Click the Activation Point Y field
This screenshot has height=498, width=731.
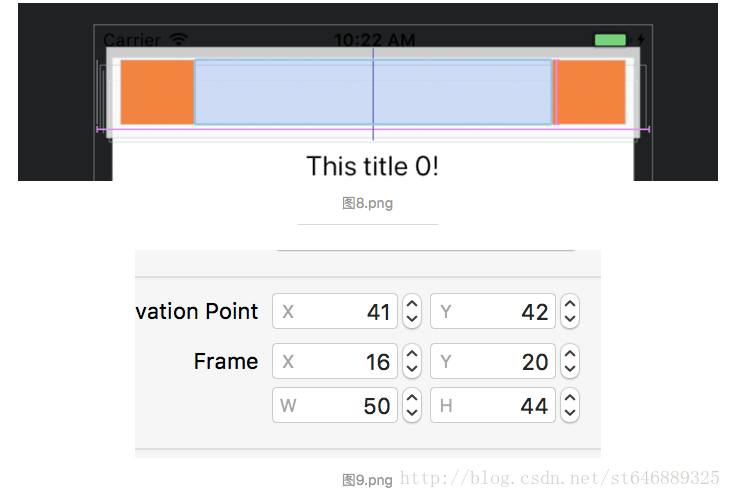coord(493,311)
